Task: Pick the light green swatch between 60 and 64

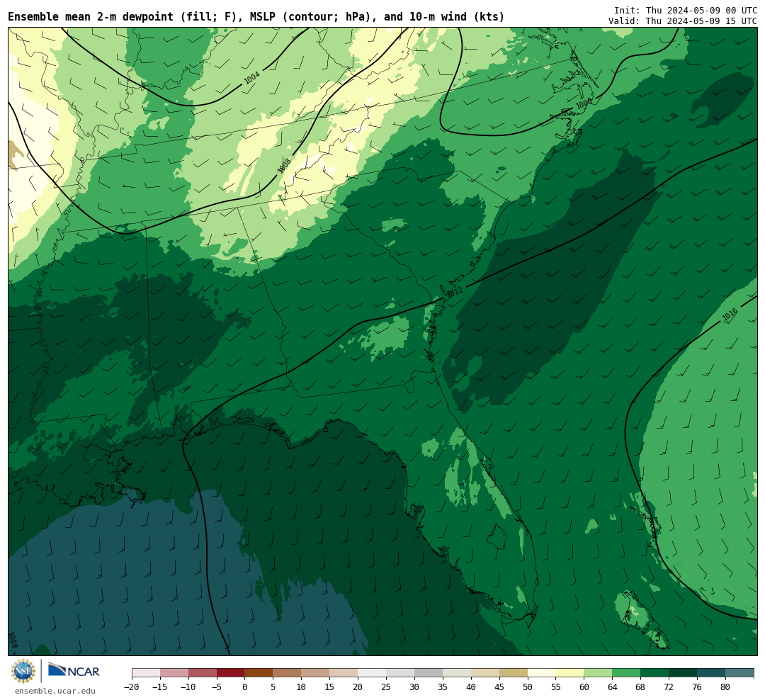Action: (x=599, y=673)
